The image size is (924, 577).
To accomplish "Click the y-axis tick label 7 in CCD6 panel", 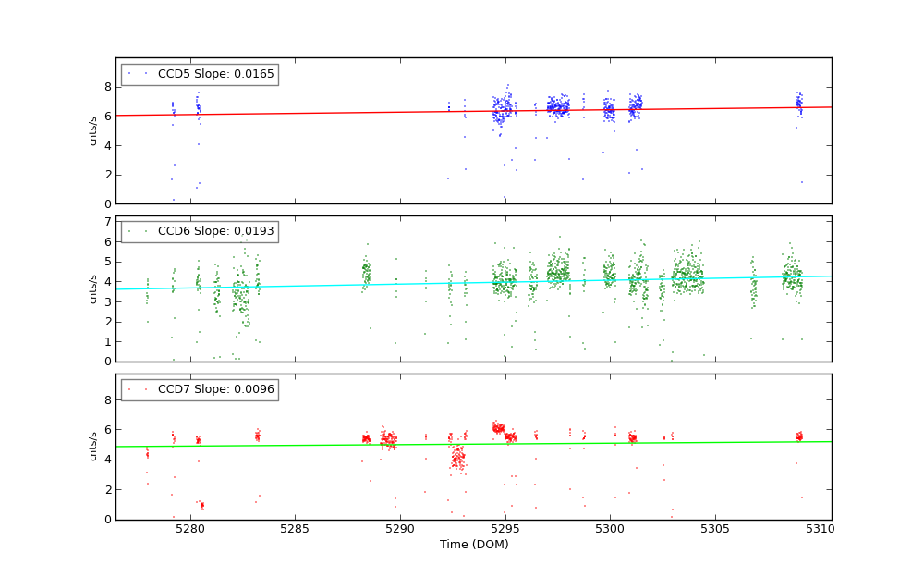I will tap(107, 222).
